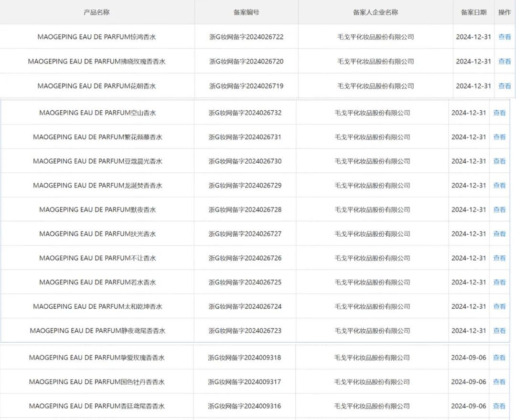
Task: Click product name ending 豆蔻晨光香水
Action: click(97, 161)
